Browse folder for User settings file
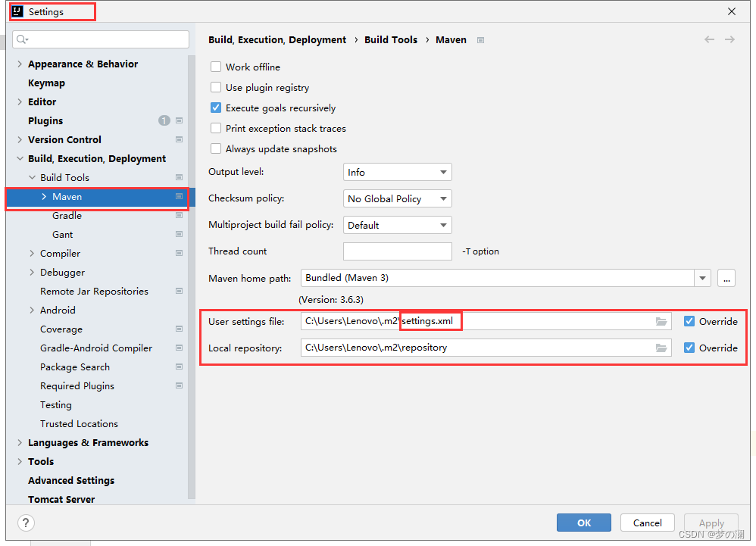 tap(661, 321)
